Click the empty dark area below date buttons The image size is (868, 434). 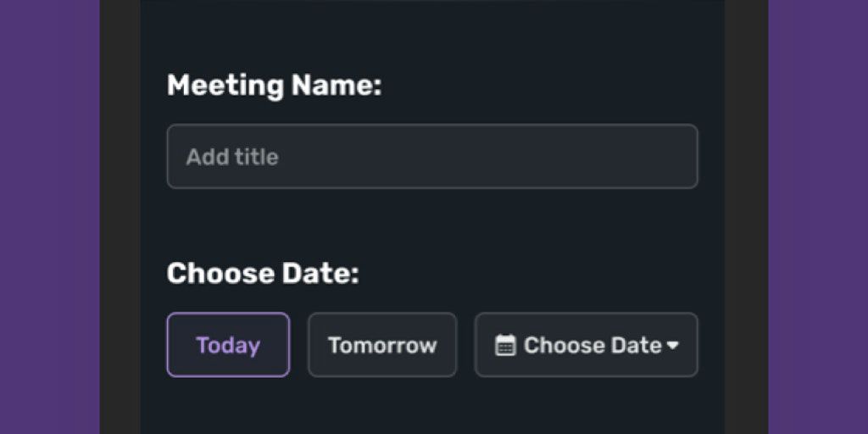coord(432,407)
